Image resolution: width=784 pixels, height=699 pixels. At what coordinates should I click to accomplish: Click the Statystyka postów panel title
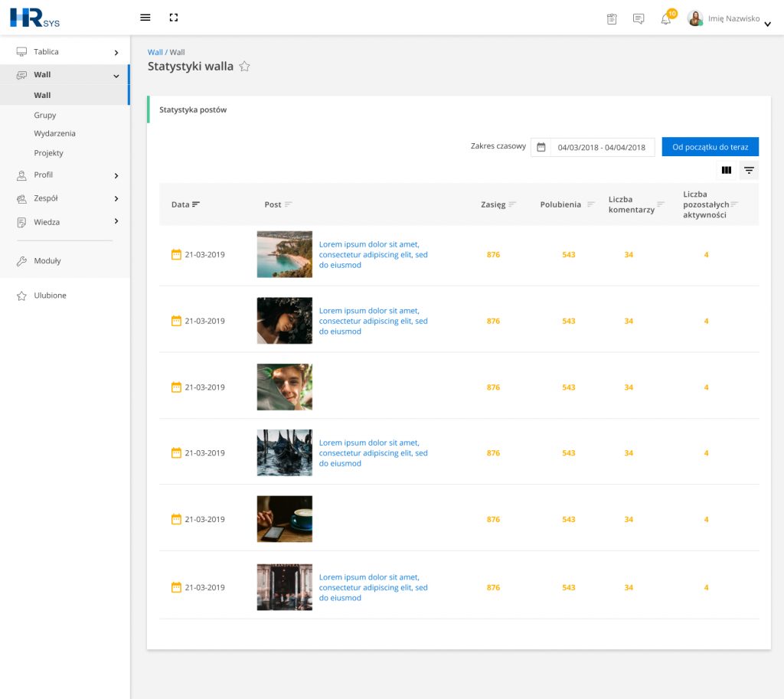(x=192, y=109)
